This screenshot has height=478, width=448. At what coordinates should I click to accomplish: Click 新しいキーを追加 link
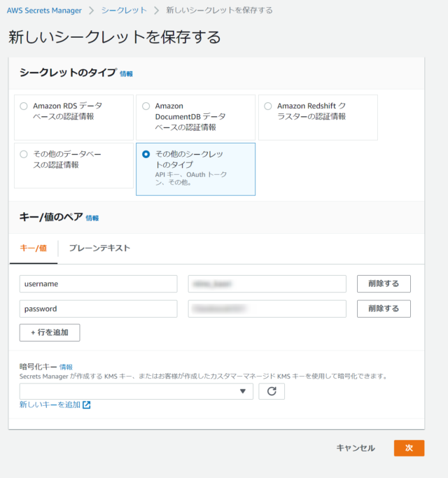50,405
